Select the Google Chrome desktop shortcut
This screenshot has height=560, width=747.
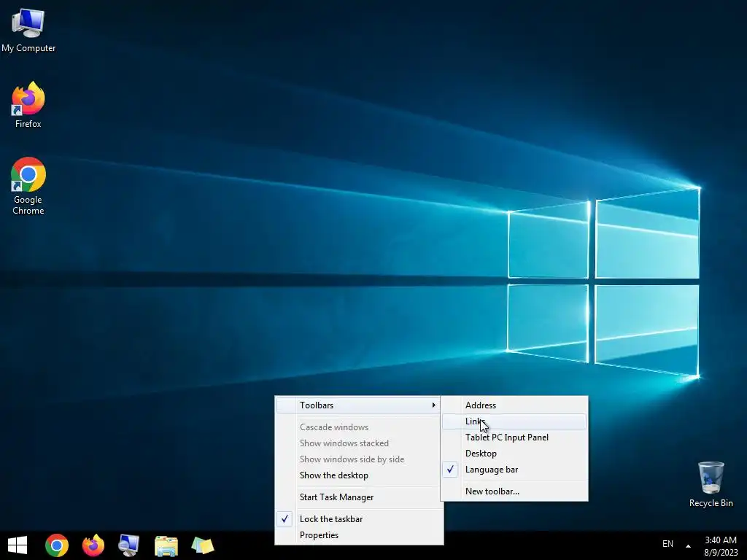[x=28, y=186]
